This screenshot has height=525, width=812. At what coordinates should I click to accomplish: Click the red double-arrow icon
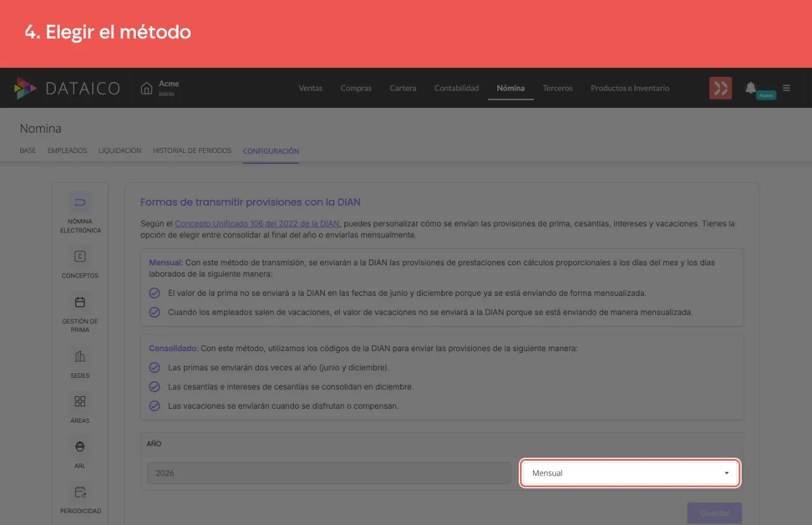(x=721, y=88)
